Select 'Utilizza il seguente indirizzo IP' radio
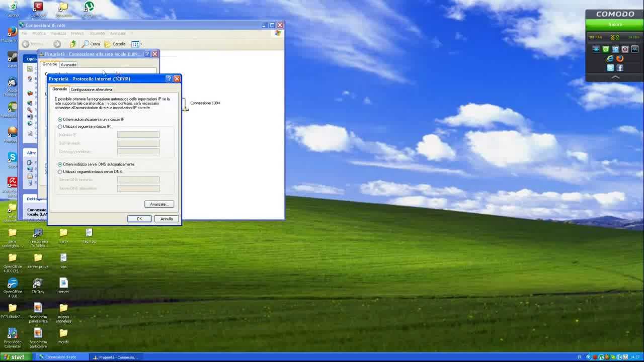Viewport: 644px width, 362px height. (60, 127)
